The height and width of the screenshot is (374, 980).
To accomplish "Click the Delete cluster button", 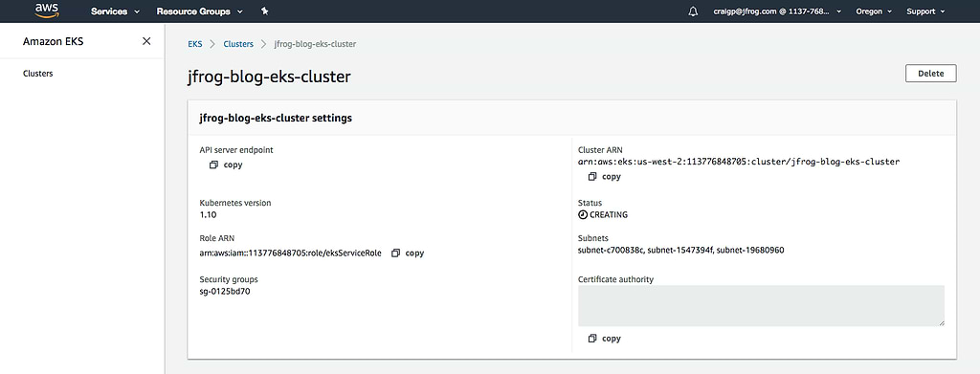I will tap(930, 73).
